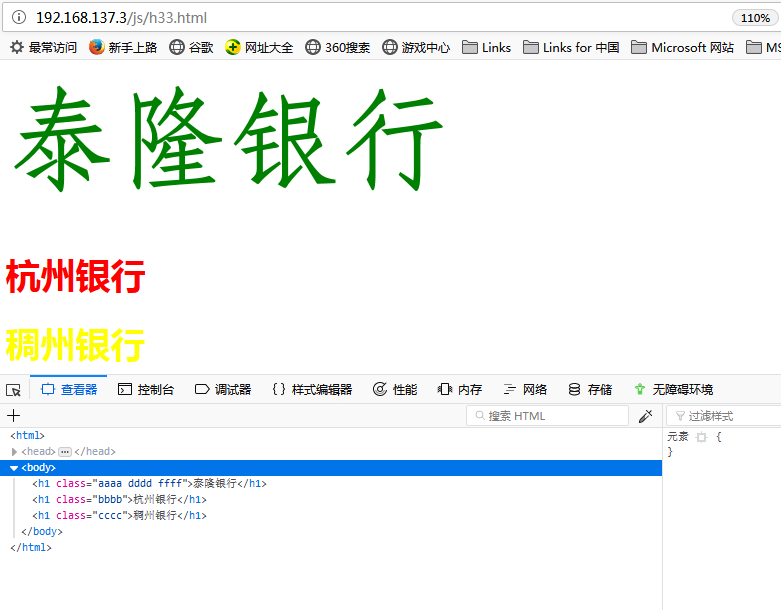Select the h1 node with class bbbb
Screen dimensions: 781x610
(120, 499)
